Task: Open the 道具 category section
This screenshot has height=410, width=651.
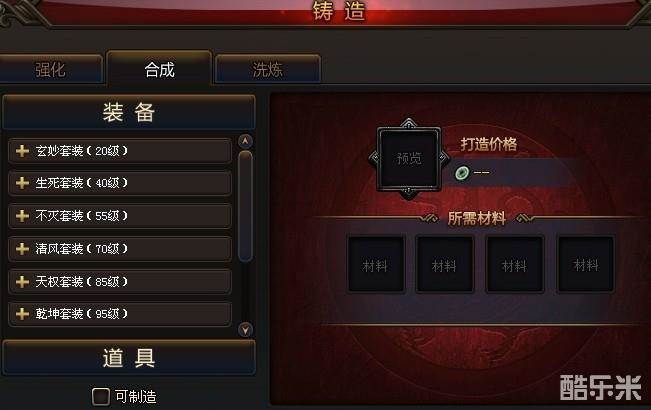Action: pyautogui.click(x=129, y=358)
